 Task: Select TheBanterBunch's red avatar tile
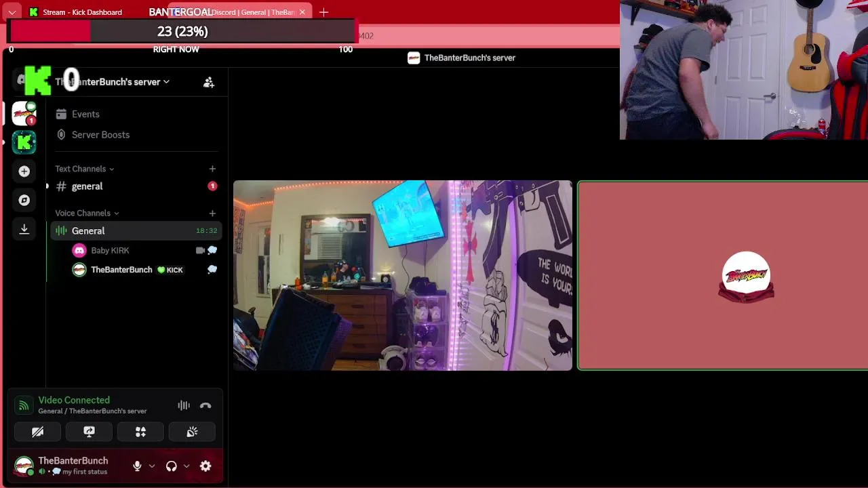(723, 275)
